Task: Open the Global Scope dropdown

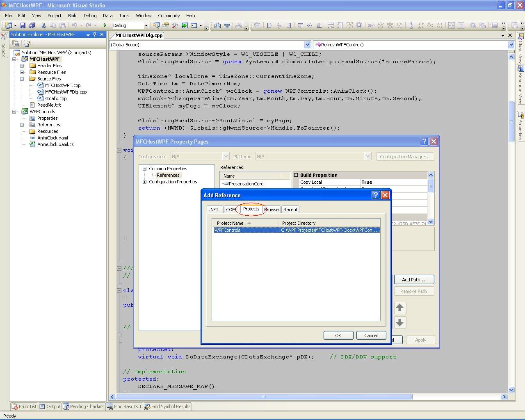Action: point(308,45)
